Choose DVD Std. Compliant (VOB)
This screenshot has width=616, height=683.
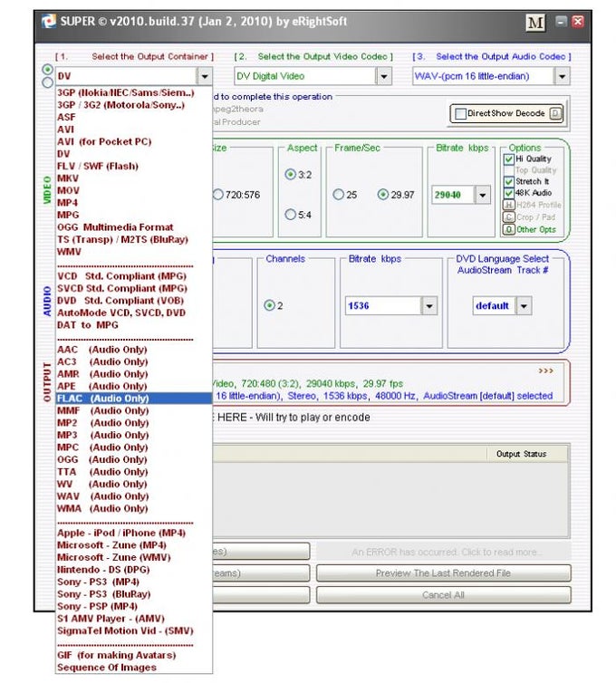[x=134, y=301]
